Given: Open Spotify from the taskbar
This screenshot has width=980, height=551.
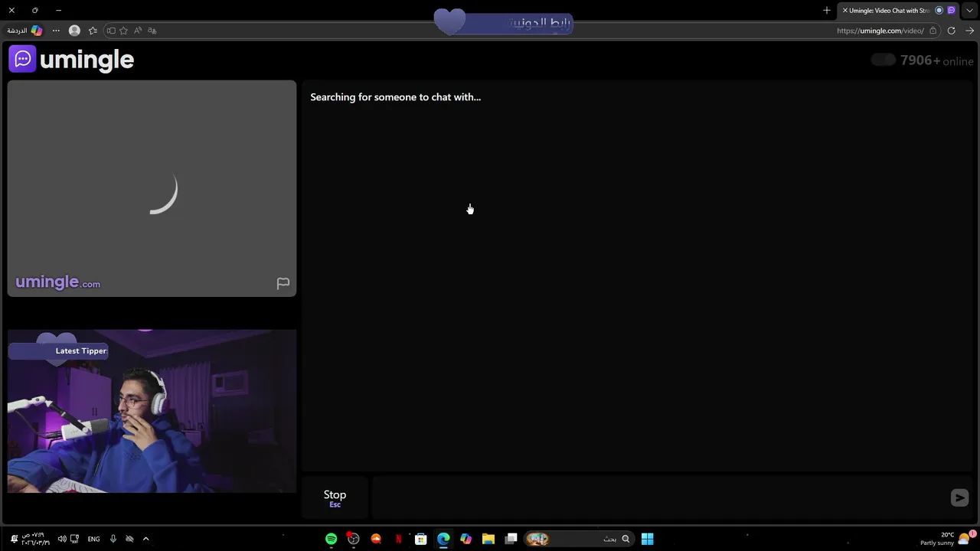Looking at the screenshot, I should [331, 539].
